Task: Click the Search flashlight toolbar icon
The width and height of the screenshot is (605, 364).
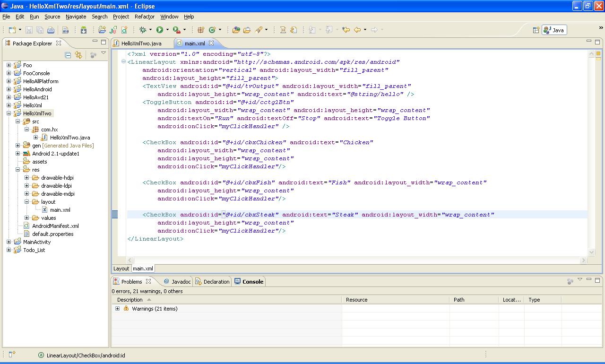Action: coord(258,29)
